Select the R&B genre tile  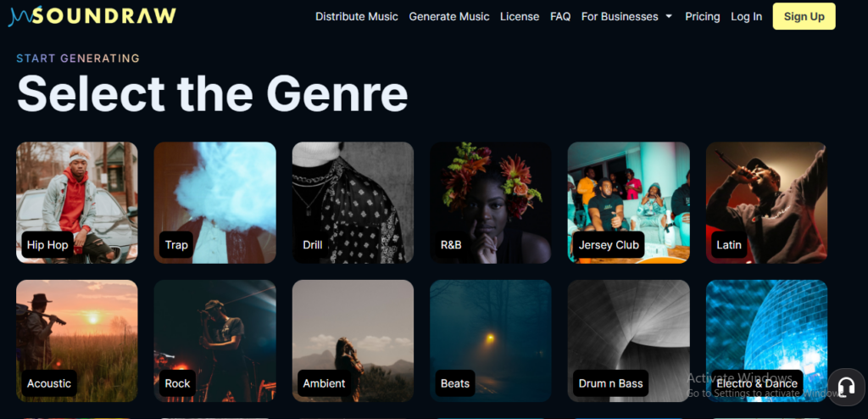(491, 203)
